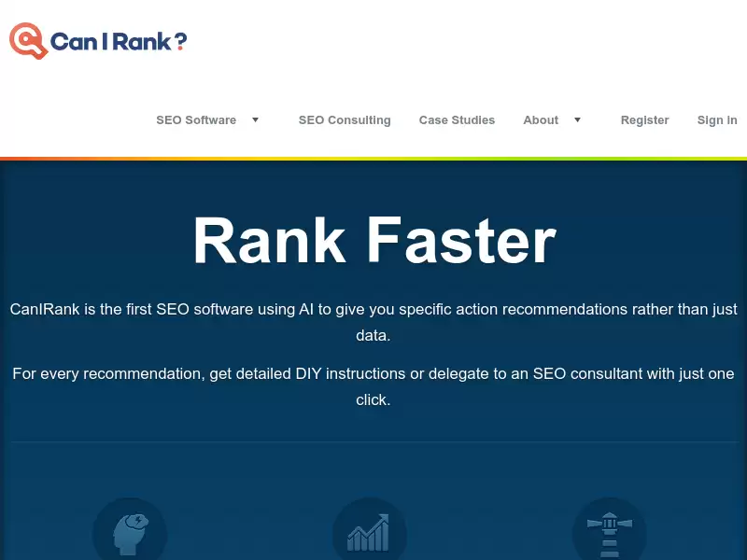Click the DIY instructions paragraph
This screenshot has height=560, width=747.
373,386
